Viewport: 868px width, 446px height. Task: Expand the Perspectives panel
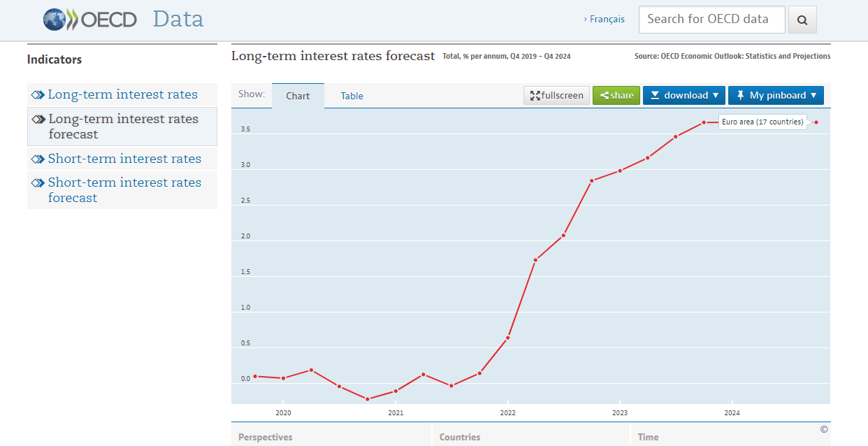pyautogui.click(x=266, y=437)
